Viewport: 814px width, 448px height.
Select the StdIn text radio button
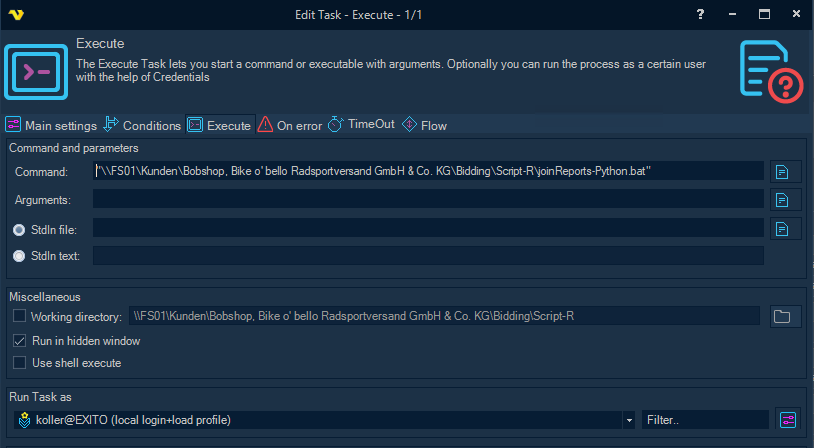[20, 256]
